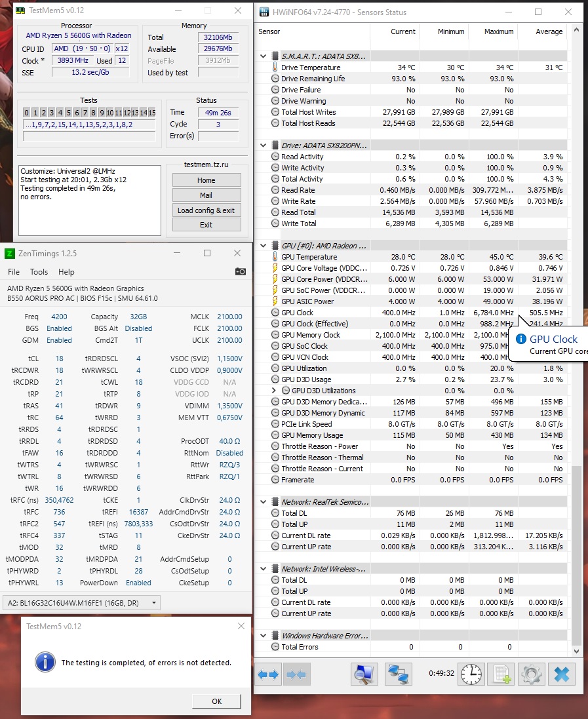This screenshot has width=588, height=719.
Task: Collapse the Network: RealTek Semico group
Action: coord(264,501)
